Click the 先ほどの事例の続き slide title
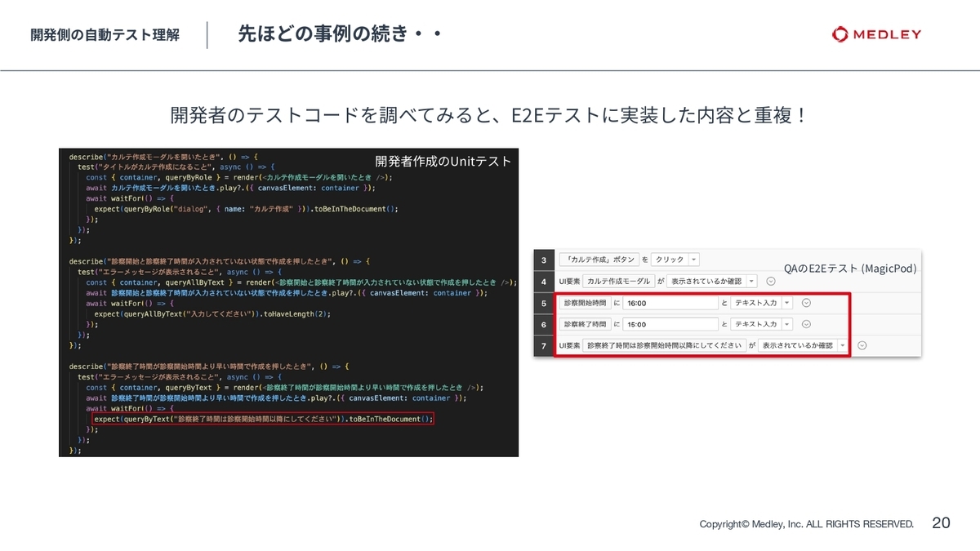980x551 pixels. tap(340, 34)
